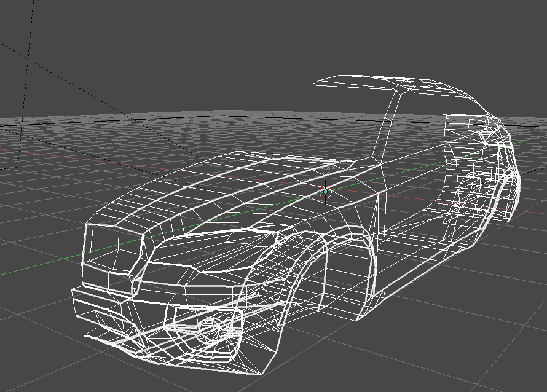Click the 3D cursor crosshair on the car

[x=326, y=192]
